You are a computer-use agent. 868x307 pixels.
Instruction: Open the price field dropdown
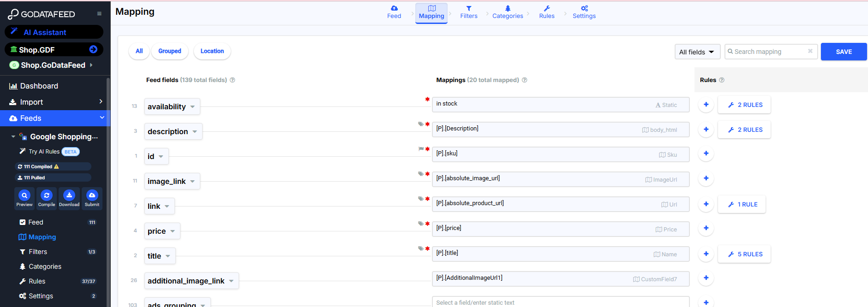(162, 231)
